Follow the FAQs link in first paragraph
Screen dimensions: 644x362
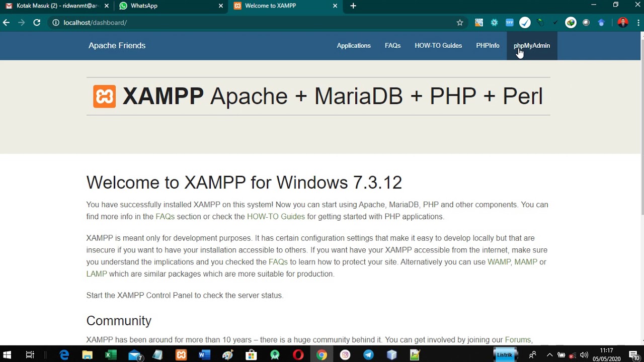(x=165, y=217)
